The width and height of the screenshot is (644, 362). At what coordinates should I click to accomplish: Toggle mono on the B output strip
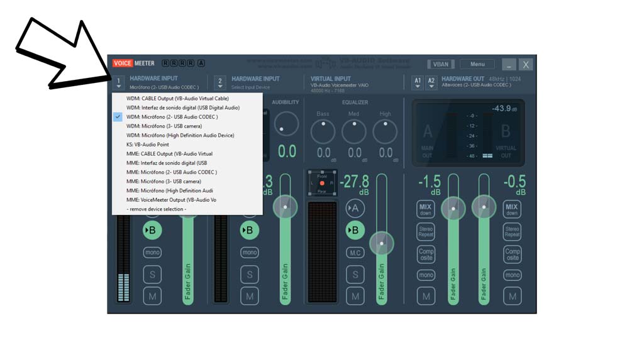point(513,275)
